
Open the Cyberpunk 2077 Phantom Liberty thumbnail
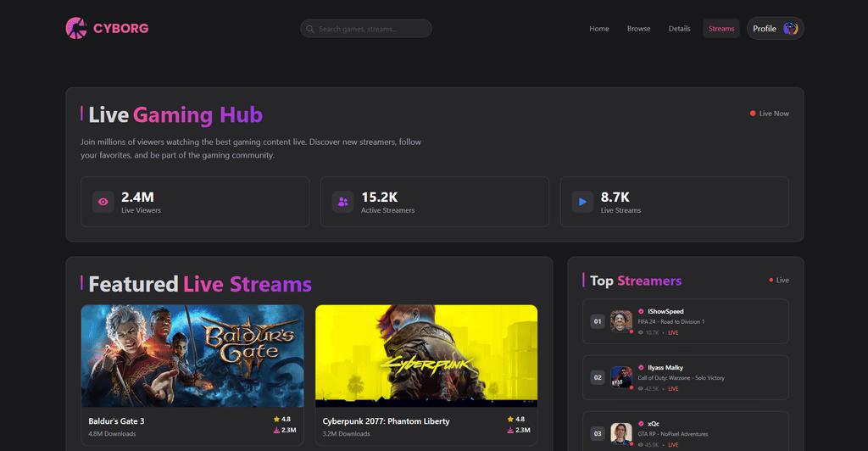[x=426, y=356]
